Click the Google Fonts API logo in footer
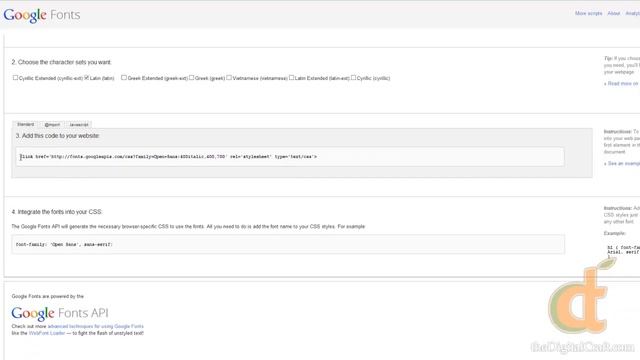Image resolution: width=640 pixels, height=360 pixels. click(x=60, y=313)
